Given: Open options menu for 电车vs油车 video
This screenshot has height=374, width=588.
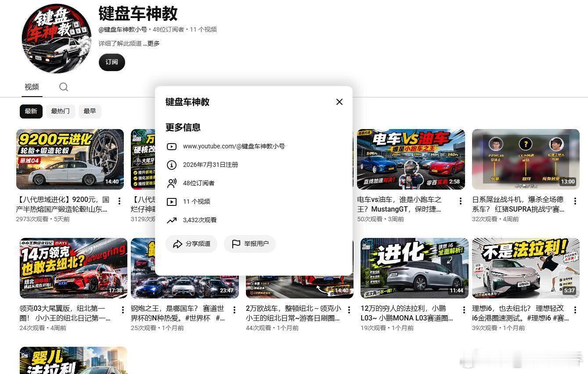Looking at the screenshot, I should click(460, 201).
